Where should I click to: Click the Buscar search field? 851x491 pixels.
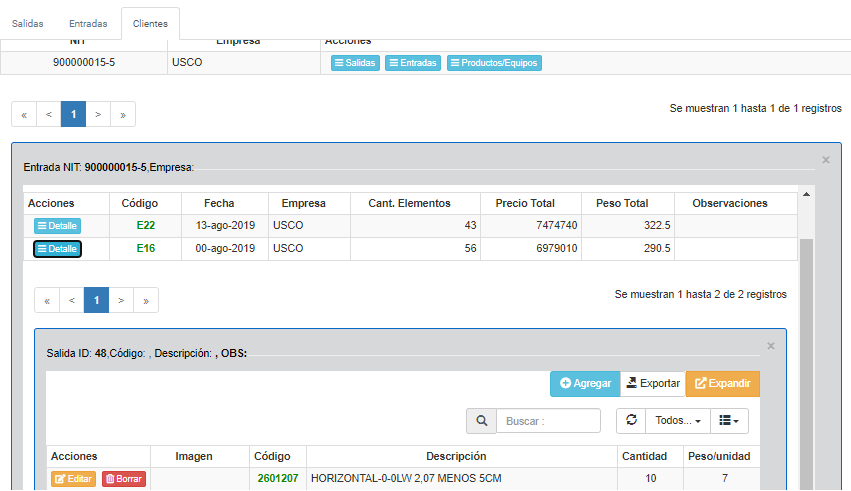pyautogui.click(x=548, y=421)
